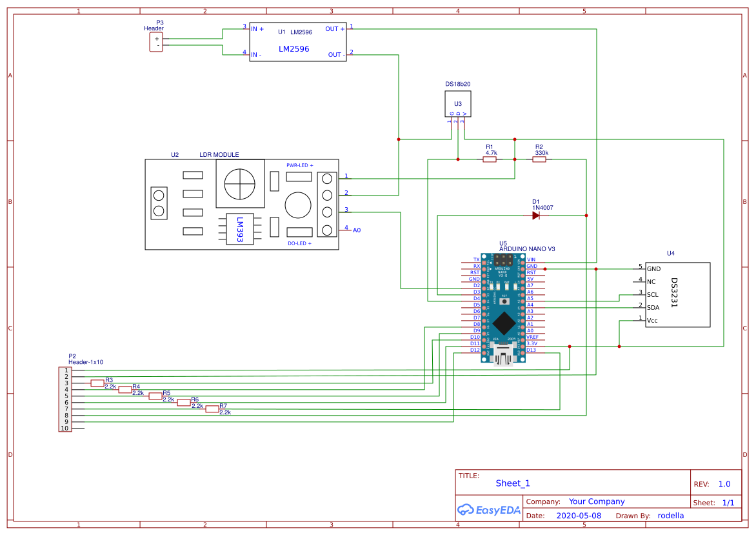Image resolution: width=756 pixels, height=535 pixels.
Task: Select resistor R3 labeled 2.2k
Action: click(98, 383)
